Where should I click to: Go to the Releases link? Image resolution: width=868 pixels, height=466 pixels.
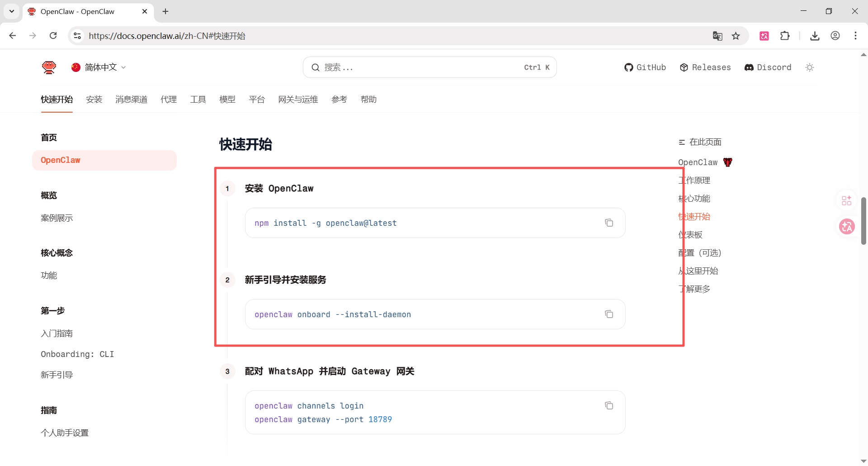coord(705,67)
